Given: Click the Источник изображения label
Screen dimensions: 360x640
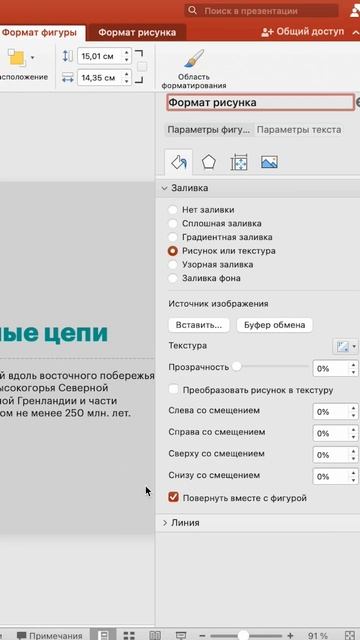Looking at the screenshot, I should coord(218,304).
